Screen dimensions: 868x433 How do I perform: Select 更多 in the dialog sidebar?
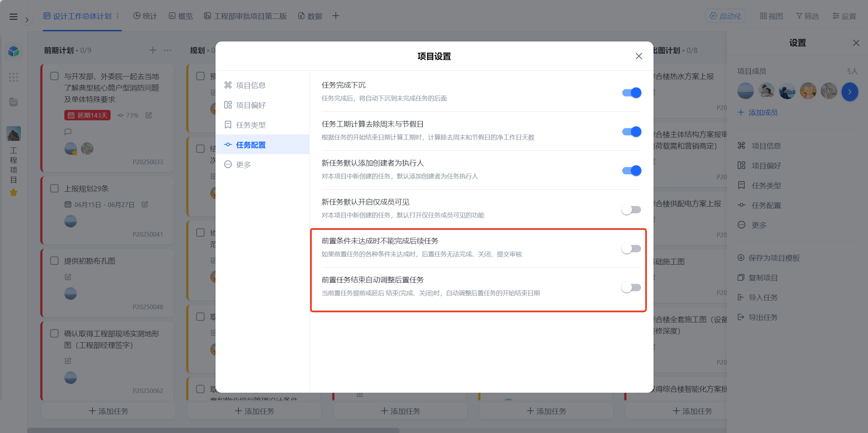pyautogui.click(x=262, y=165)
